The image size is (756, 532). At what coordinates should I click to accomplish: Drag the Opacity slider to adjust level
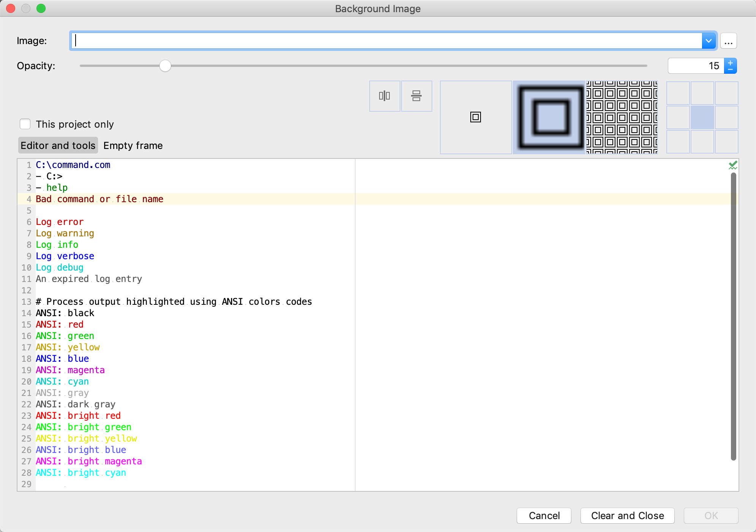[165, 65]
